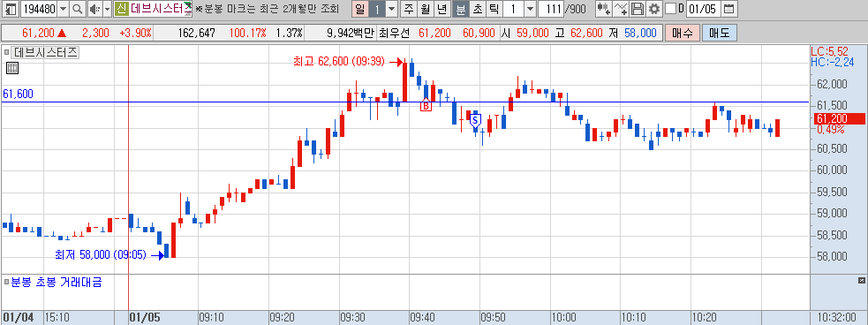Click the 01/05 date label on time axis

coord(145,318)
